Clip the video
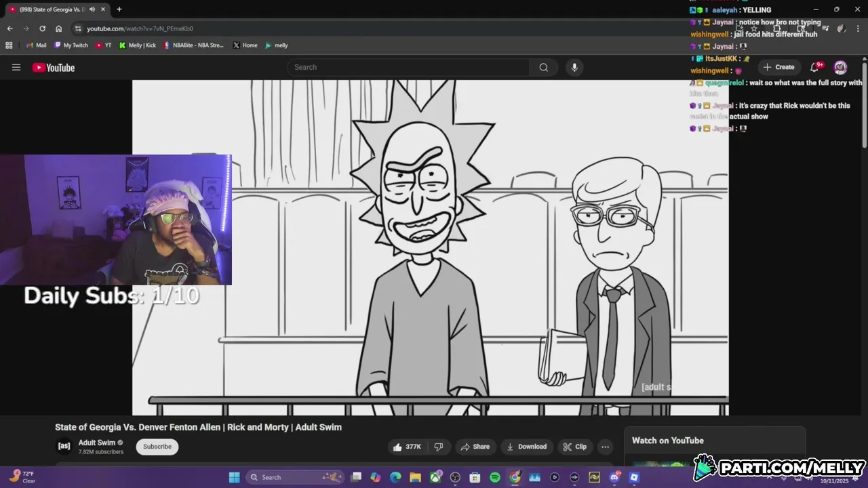The height and width of the screenshot is (488, 868). (575, 447)
